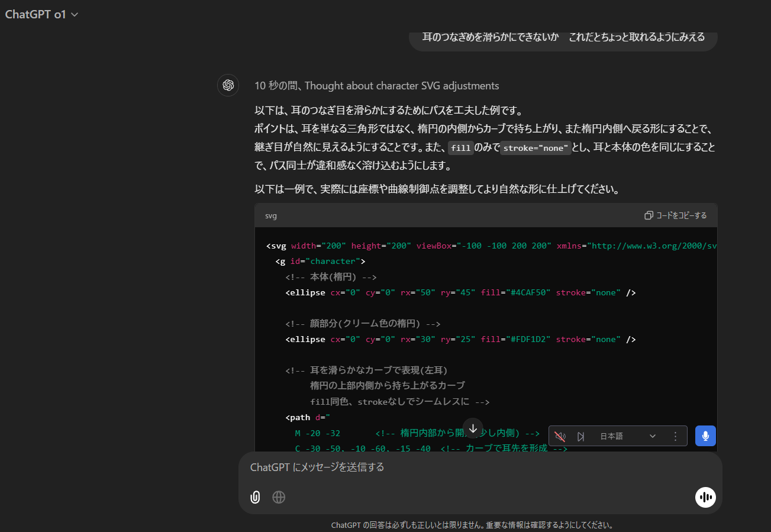771x532 pixels.
Task: Click the response line starting 以下は一例で
Action: [x=437, y=190]
